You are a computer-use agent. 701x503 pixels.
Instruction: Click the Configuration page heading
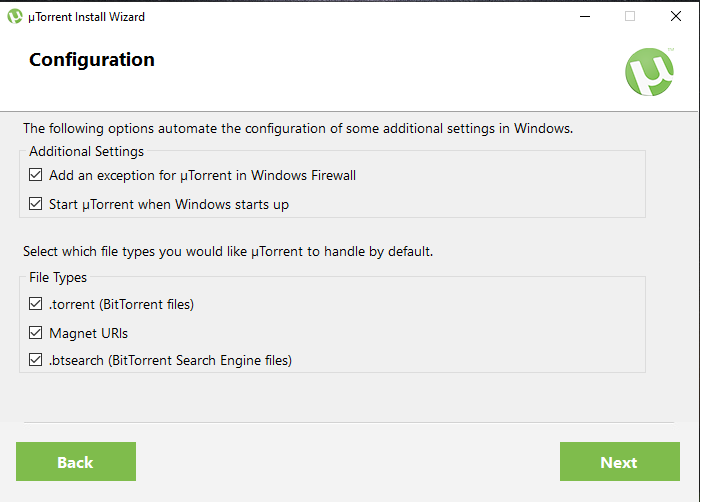[x=92, y=59]
